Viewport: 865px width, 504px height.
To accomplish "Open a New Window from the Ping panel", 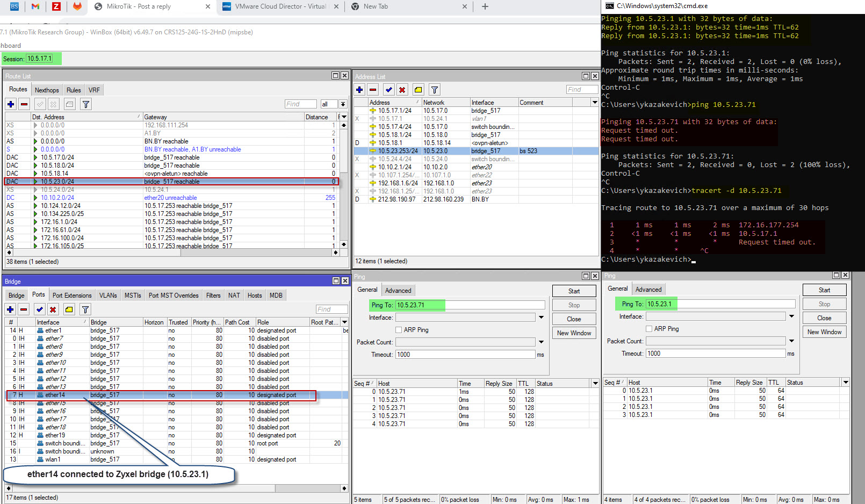I will coord(574,333).
